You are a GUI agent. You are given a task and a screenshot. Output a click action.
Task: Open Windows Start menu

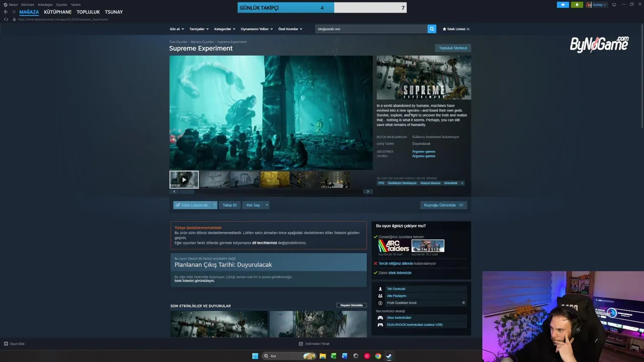tap(255, 356)
